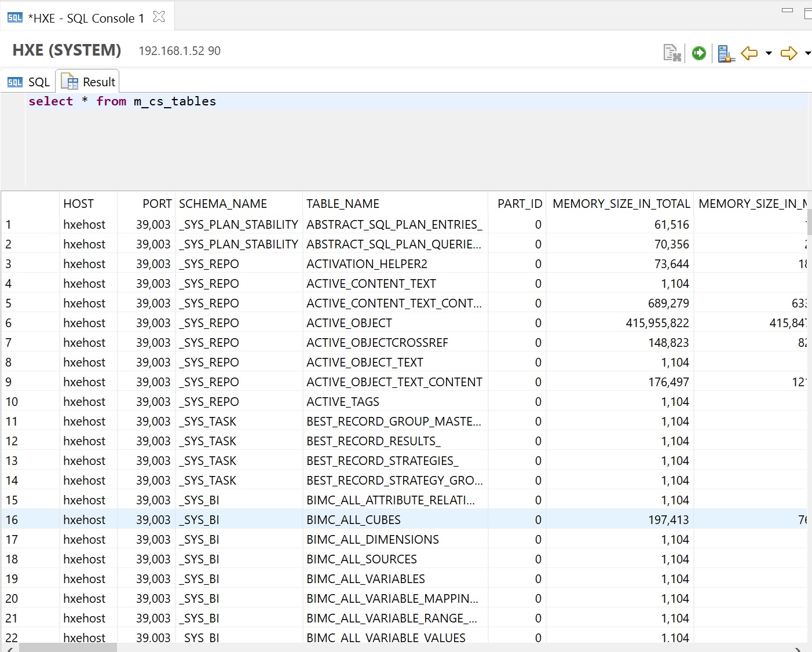Click the yellow back arrow icon
The height and width of the screenshot is (652, 812).
click(x=749, y=53)
